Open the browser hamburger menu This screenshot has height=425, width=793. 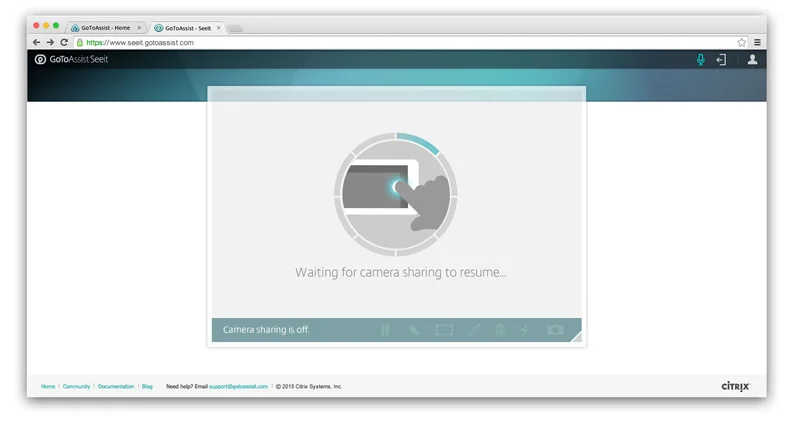pyautogui.click(x=757, y=42)
